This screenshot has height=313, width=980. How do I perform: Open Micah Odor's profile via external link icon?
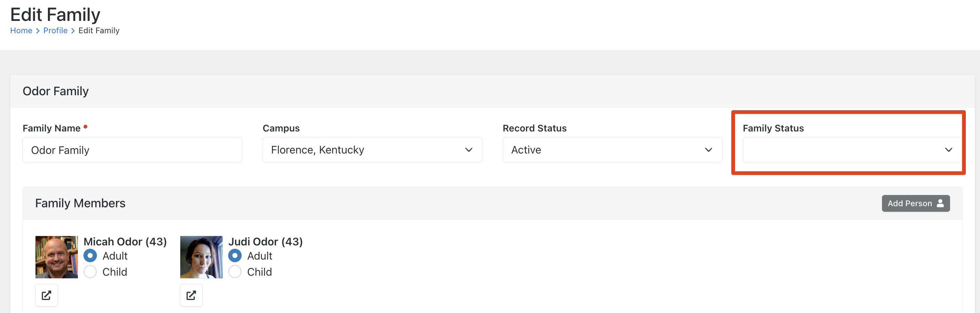tap(46, 295)
